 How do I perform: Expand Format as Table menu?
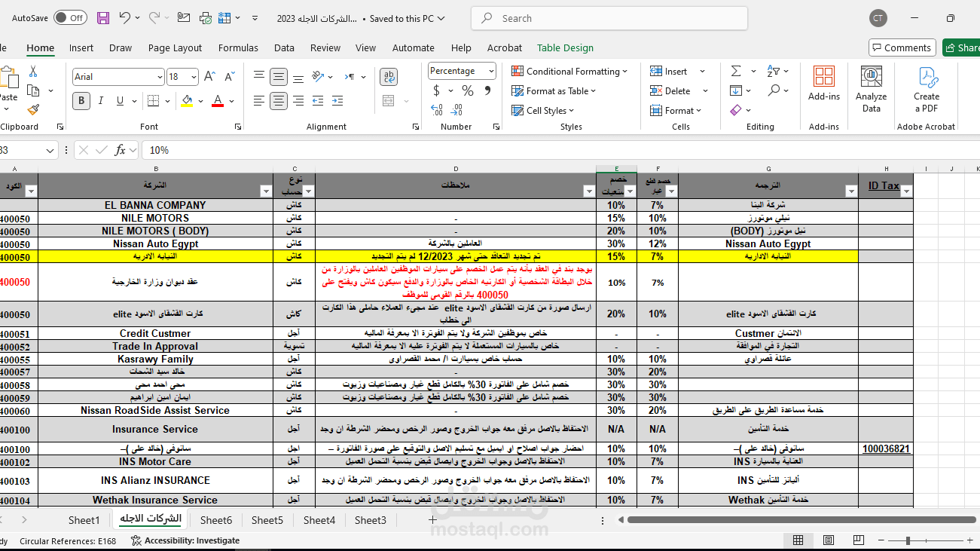tap(554, 91)
